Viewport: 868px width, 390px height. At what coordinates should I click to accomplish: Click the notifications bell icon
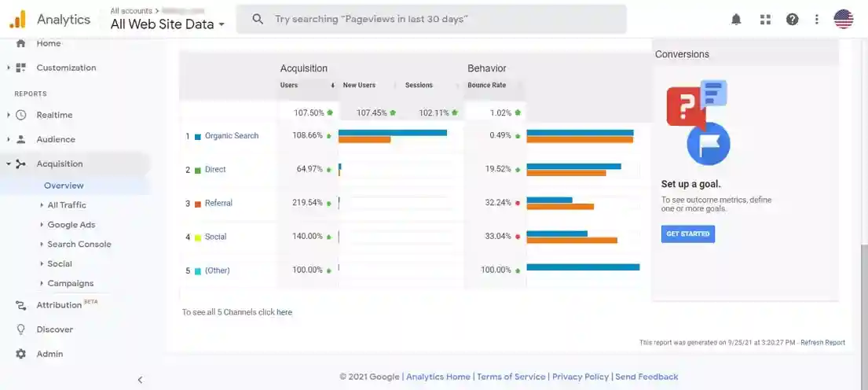tap(736, 20)
